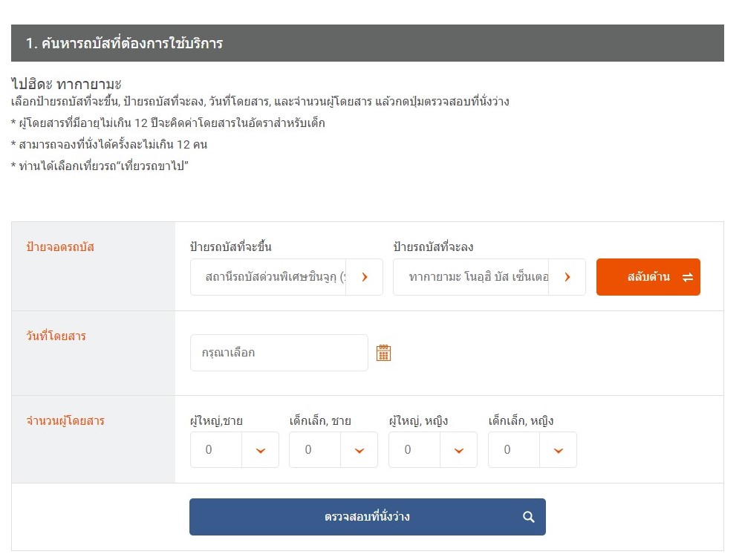Image resolution: width=742 pixels, height=560 pixels.
Task: Open the calendar date picker icon
Action: coord(383,353)
